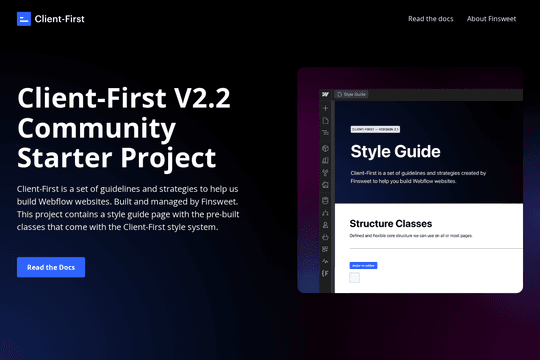Viewport: 540px width, 360px height.
Task: Select the Style Guide page tab in the preview
Action: click(351, 94)
